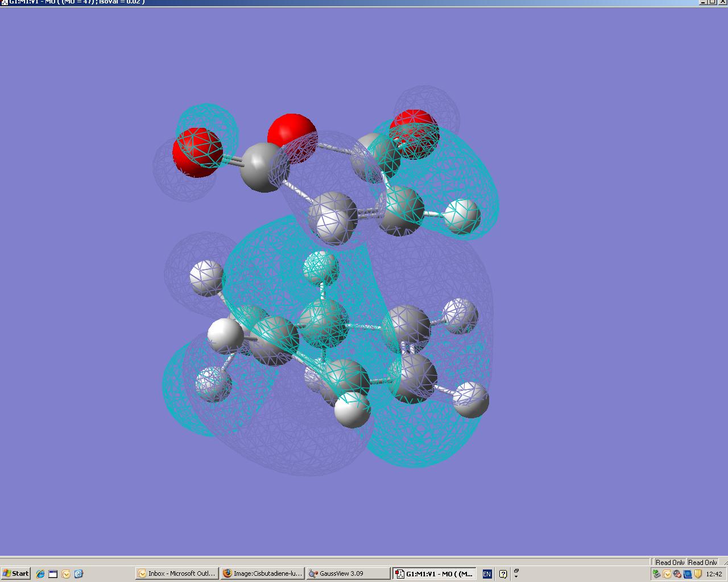Click the first Read Only status indicator
728x582 pixels.
coord(670,562)
